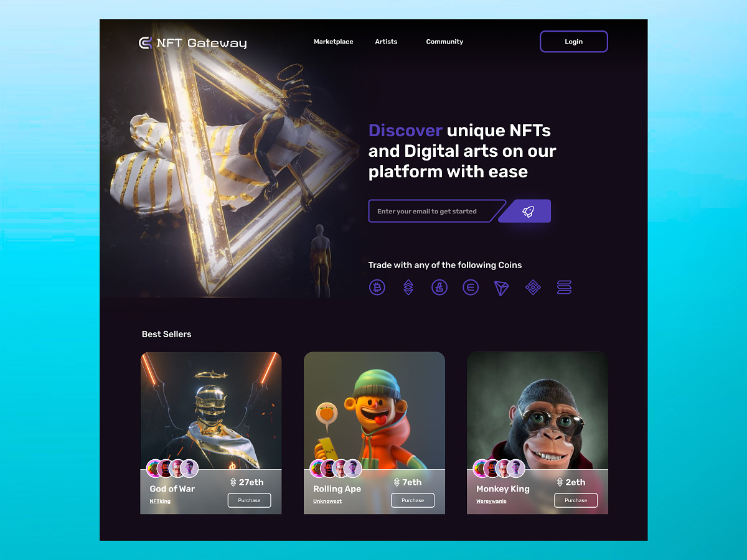Open the Marketplace menu item
Screen dimensions: 747x560
click(334, 42)
